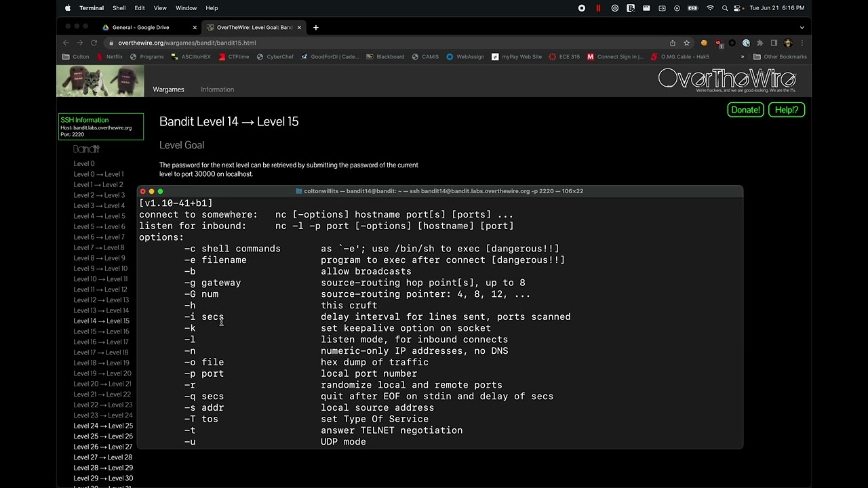Close the OverTheWire tab

pos(300,28)
